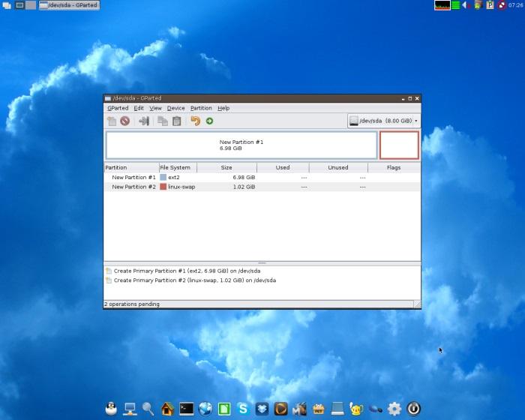Open the magnifier search icon in the dock
Image resolution: width=525 pixels, height=420 pixels.
coord(148,409)
